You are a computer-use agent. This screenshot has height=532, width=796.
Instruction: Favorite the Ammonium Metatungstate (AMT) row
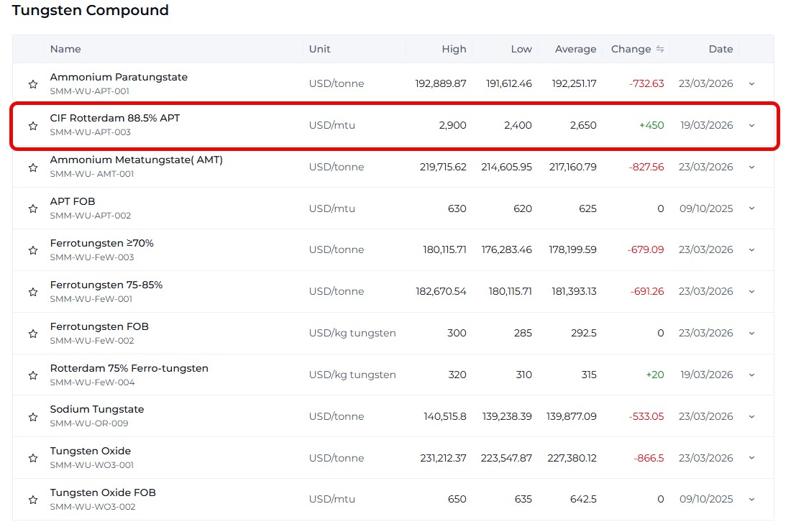33,167
